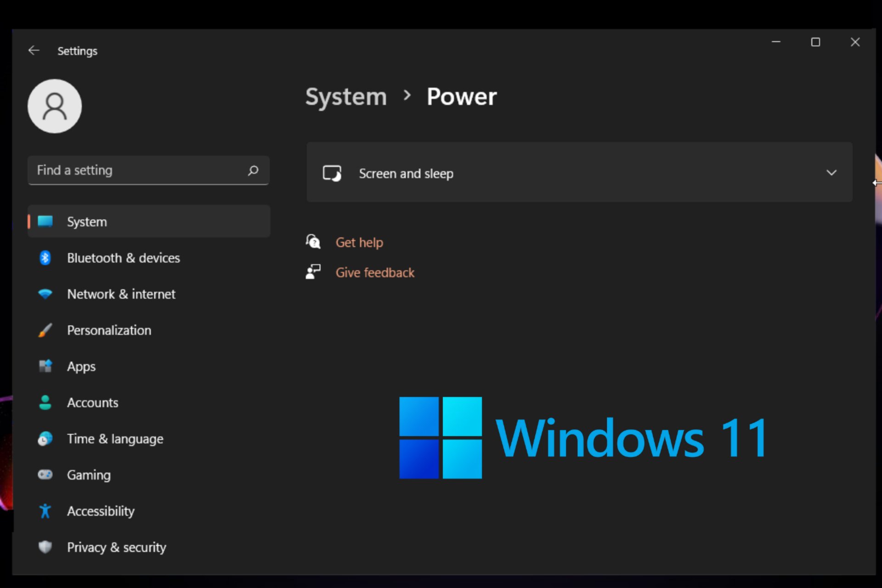This screenshot has width=882, height=588.
Task: Open Personalization settings
Action: click(107, 329)
